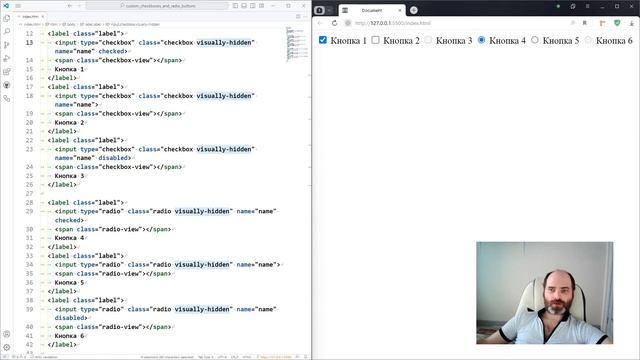Open the green shield protection icon
The height and width of the screenshot is (360, 640).
point(617,23)
